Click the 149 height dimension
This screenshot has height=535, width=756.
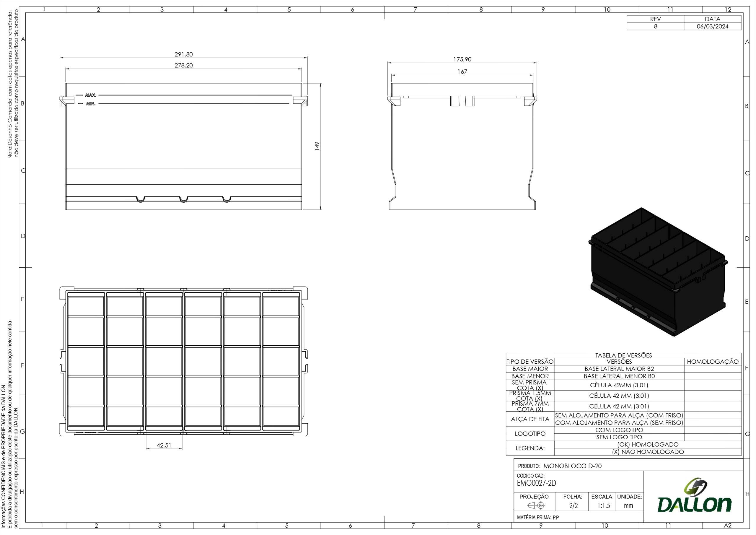click(x=317, y=146)
